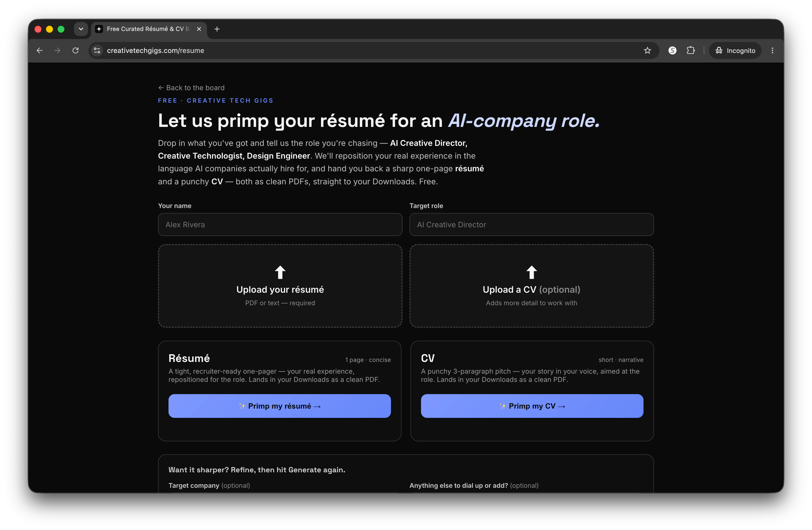Click the '1 page · concise' tag

pyautogui.click(x=368, y=360)
